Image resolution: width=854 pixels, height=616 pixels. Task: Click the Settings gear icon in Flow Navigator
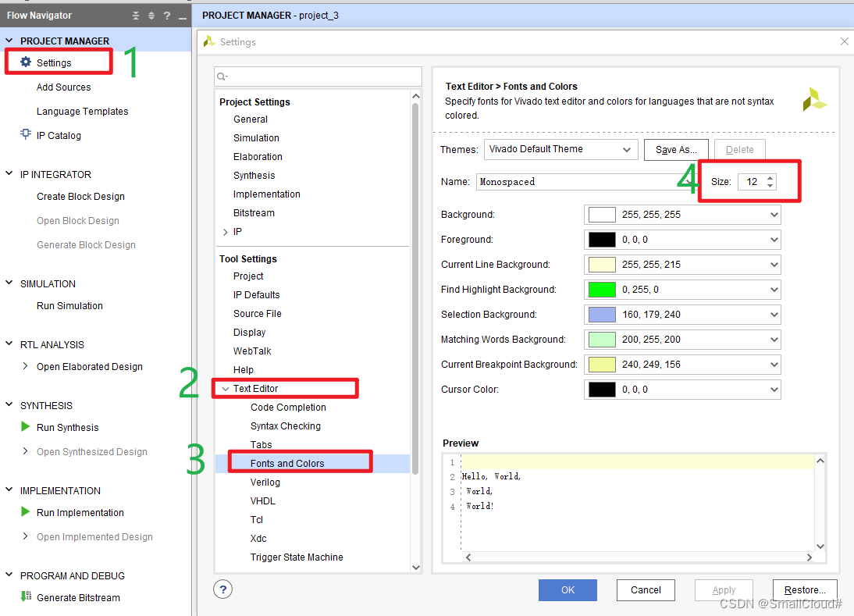[26, 62]
